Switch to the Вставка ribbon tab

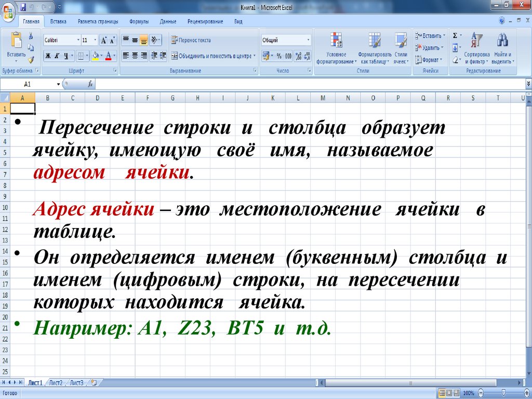58,21
